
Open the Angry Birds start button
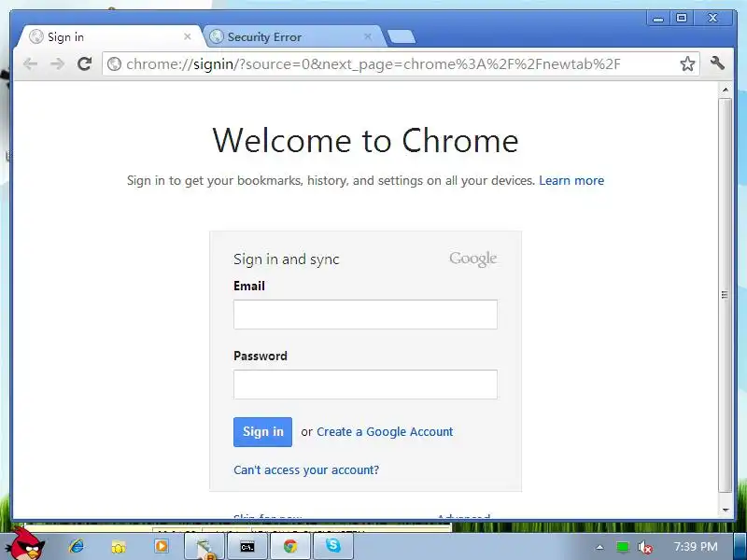click(28, 545)
